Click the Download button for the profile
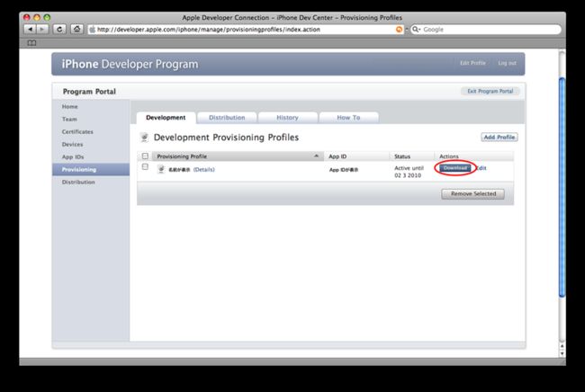 click(x=455, y=168)
